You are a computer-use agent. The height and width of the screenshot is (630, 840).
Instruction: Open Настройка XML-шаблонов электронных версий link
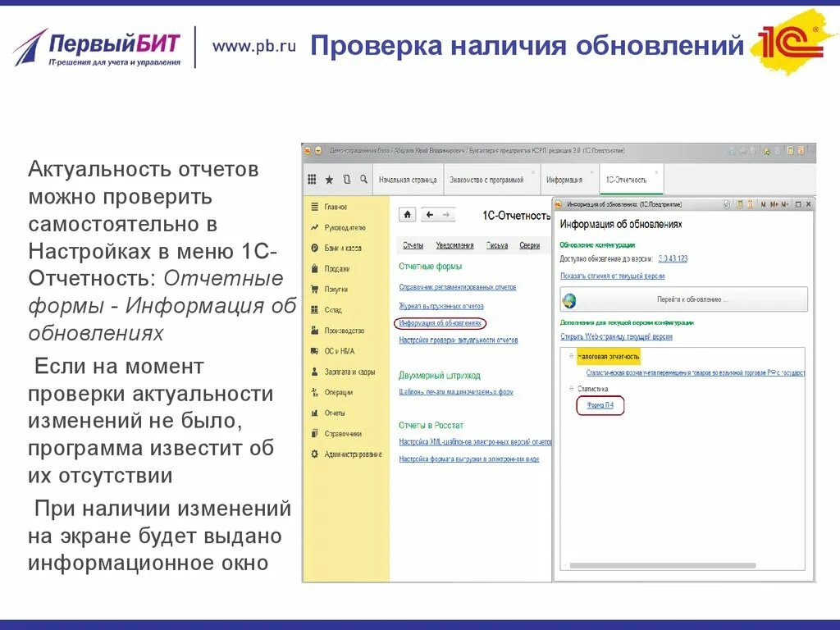[475, 442]
